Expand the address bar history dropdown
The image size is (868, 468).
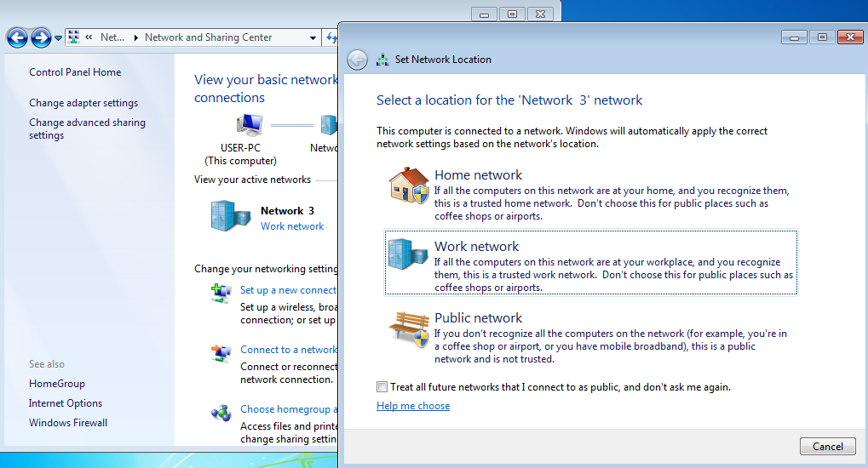point(313,38)
